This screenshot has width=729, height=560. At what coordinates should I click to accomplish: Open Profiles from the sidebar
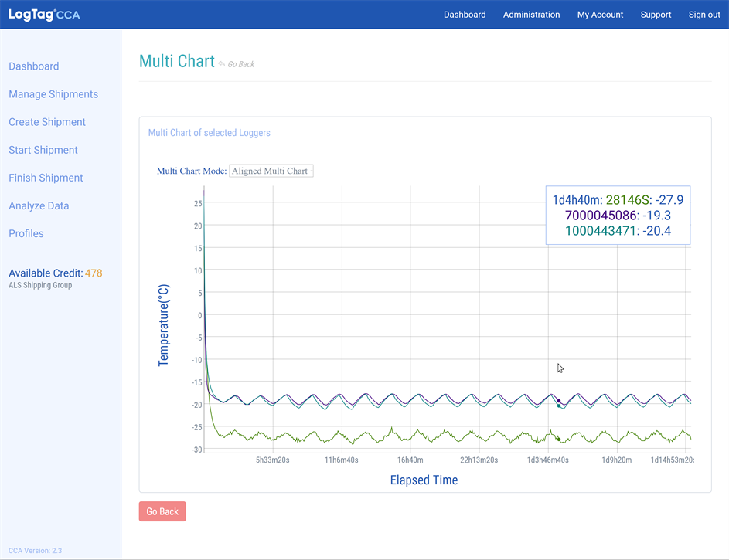[26, 233]
